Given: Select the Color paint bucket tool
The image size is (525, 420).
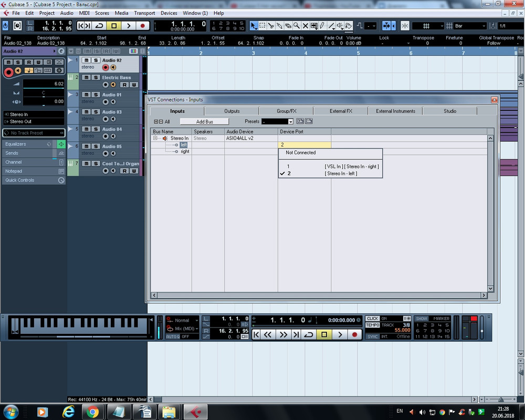Looking at the screenshot, I should [349, 25].
